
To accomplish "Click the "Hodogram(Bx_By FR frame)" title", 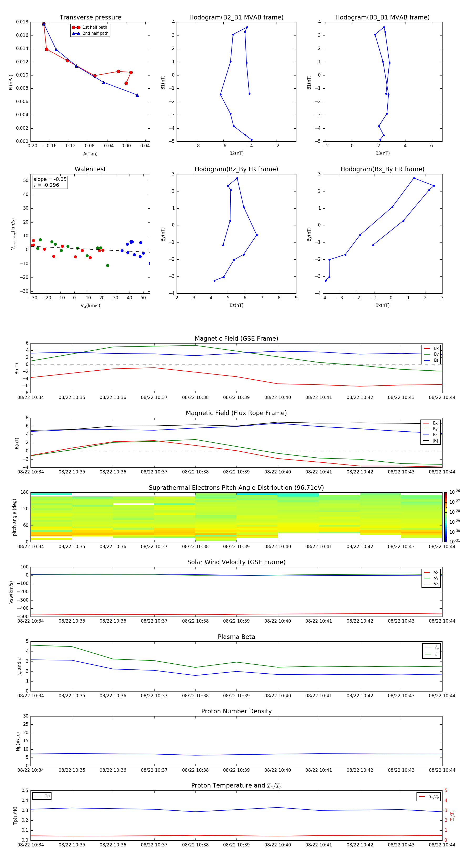I will pos(382,169).
